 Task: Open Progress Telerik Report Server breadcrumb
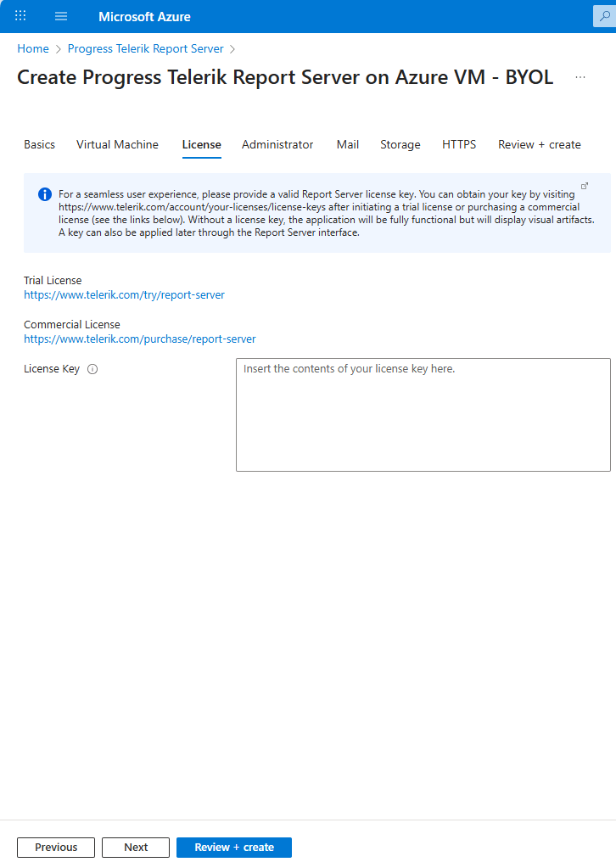pyautogui.click(x=145, y=49)
